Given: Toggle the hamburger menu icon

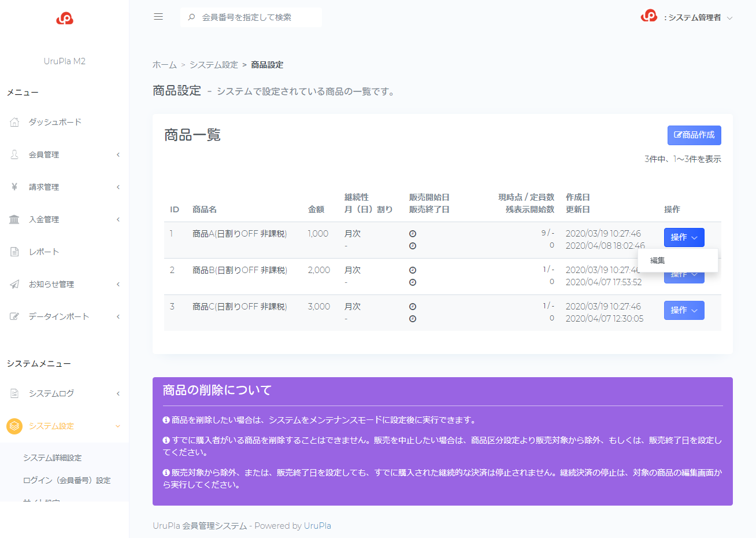Looking at the screenshot, I should (158, 17).
